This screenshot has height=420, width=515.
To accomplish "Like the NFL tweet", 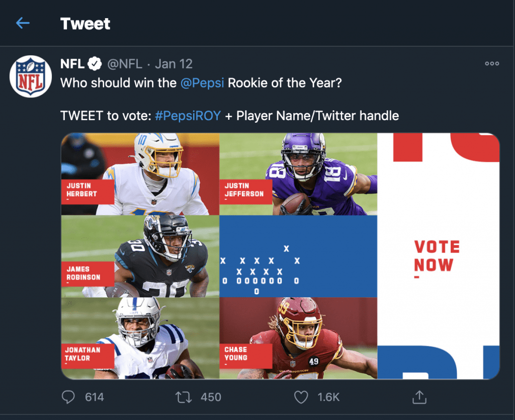I will tap(301, 397).
